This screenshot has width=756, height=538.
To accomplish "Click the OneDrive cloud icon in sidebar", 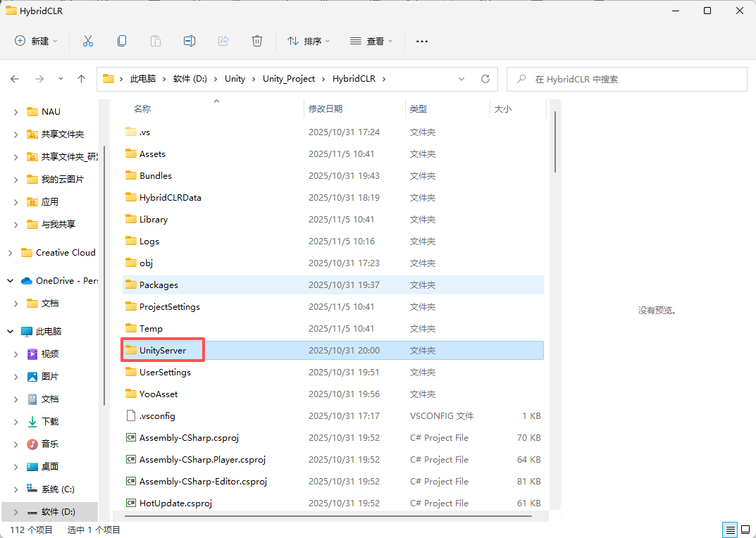I will pos(27,281).
